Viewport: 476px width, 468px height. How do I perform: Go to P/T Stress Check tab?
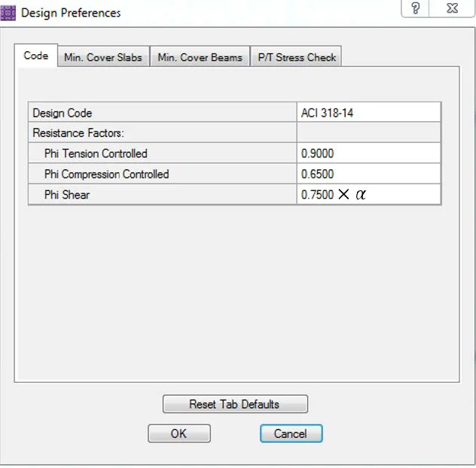[296, 57]
